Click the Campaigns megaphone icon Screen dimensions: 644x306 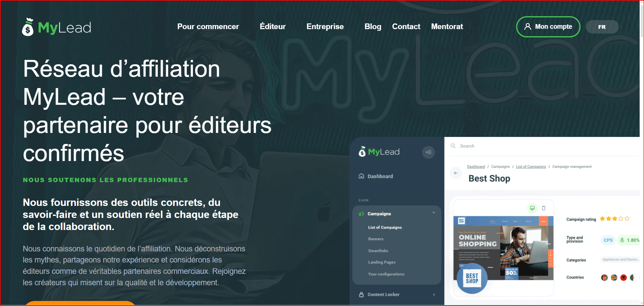coord(361,214)
